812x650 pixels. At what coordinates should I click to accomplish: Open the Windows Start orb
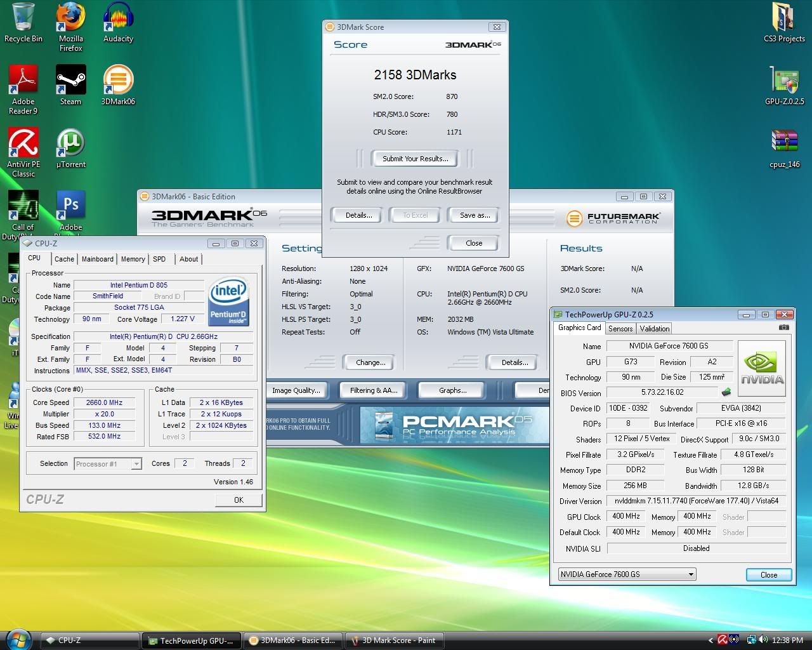(18, 640)
